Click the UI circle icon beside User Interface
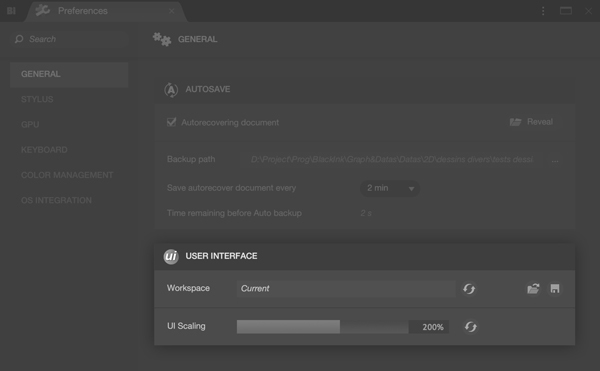Screen dimensions: 600x371 [x=171, y=256]
